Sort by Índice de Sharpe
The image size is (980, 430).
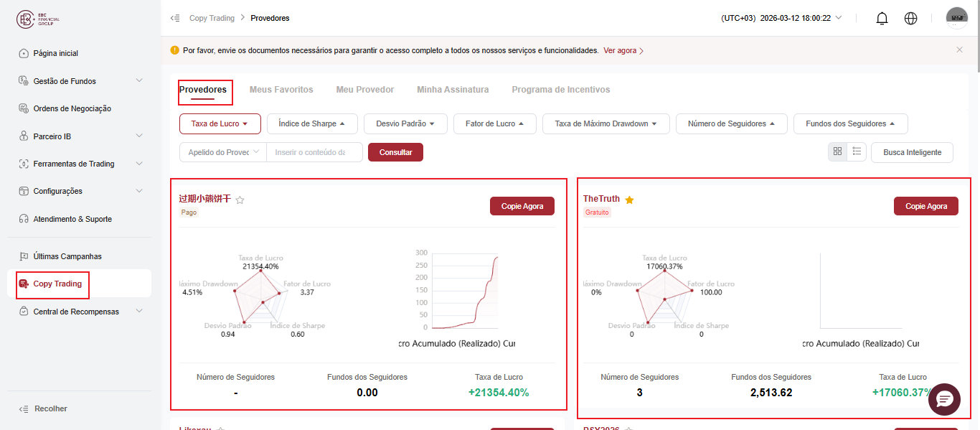tap(312, 123)
